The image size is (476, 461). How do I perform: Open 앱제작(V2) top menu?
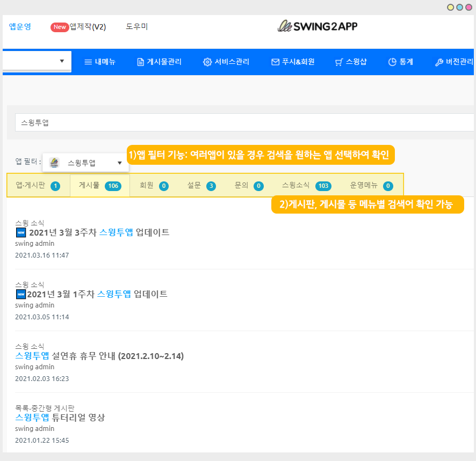click(x=87, y=27)
